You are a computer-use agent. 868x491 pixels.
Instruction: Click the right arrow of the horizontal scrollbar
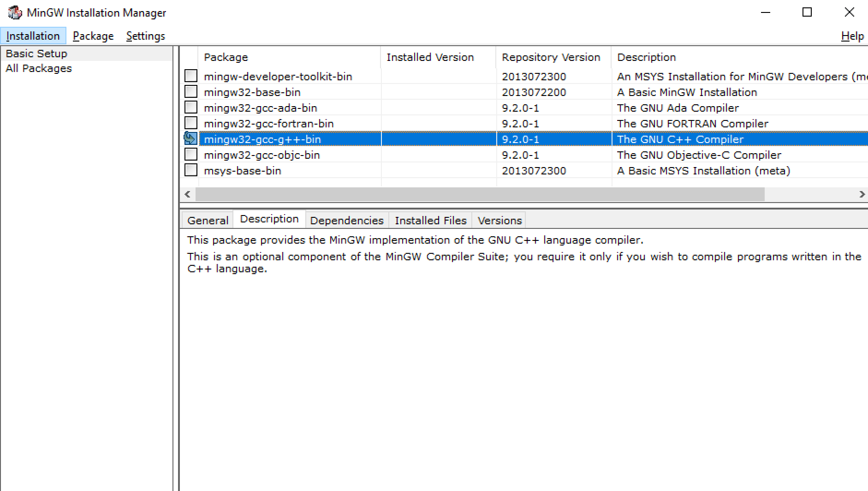(x=862, y=194)
